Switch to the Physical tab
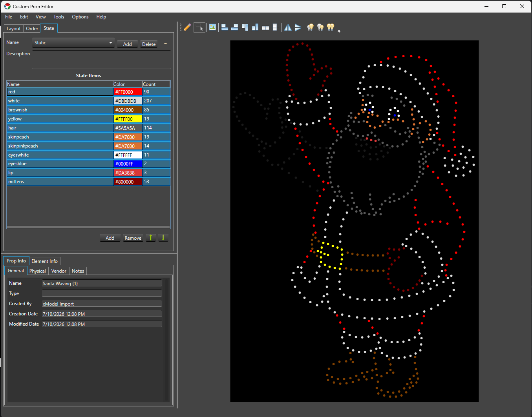Image resolution: width=532 pixels, height=417 pixels. tap(38, 271)
